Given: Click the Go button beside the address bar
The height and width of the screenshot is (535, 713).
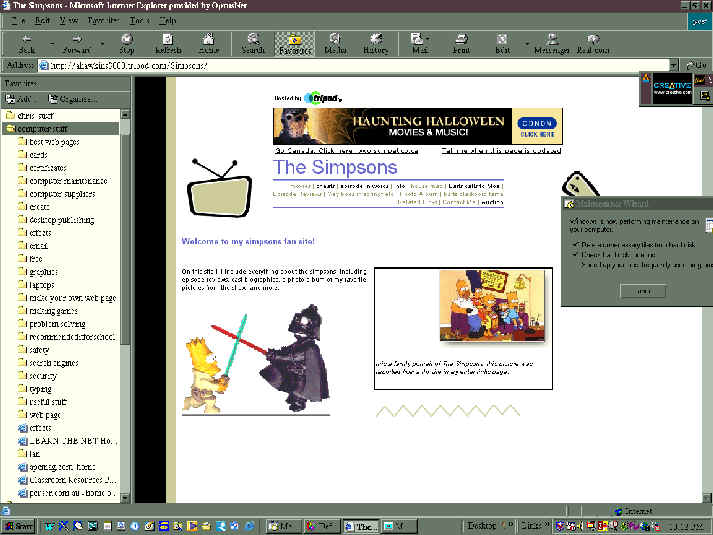Looking at the screenshot, I should click(x=697, y=65).
